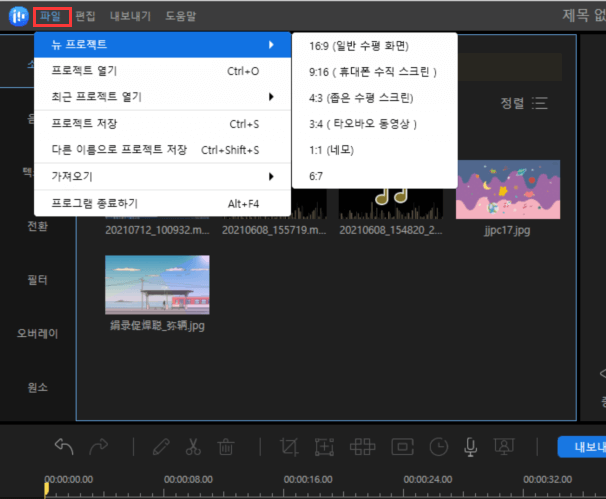Viewport: 606px width, 499px height.
Task: Open 정렬 sort options
Action: pos(524,103)
